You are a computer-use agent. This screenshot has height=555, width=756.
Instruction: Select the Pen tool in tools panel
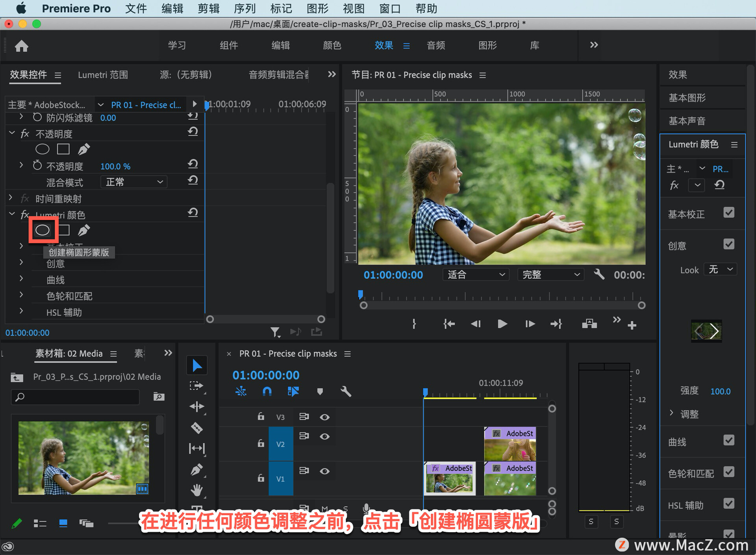point(197,470)
